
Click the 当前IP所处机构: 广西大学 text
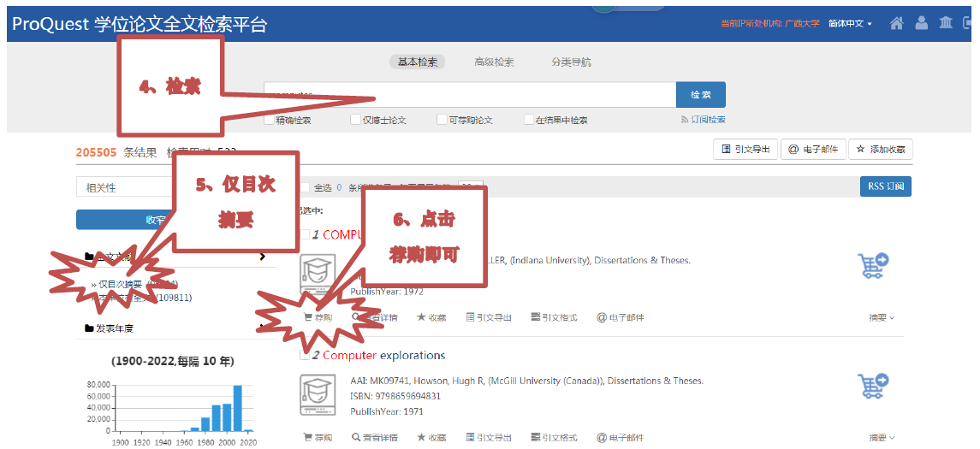point(770,23)
